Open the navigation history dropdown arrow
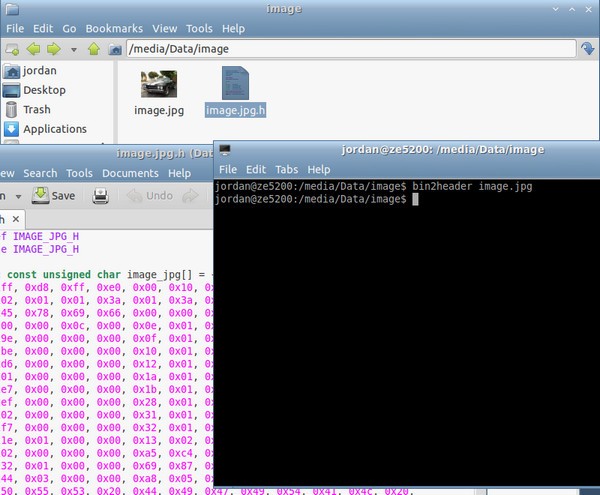 (x=74, y=50)
